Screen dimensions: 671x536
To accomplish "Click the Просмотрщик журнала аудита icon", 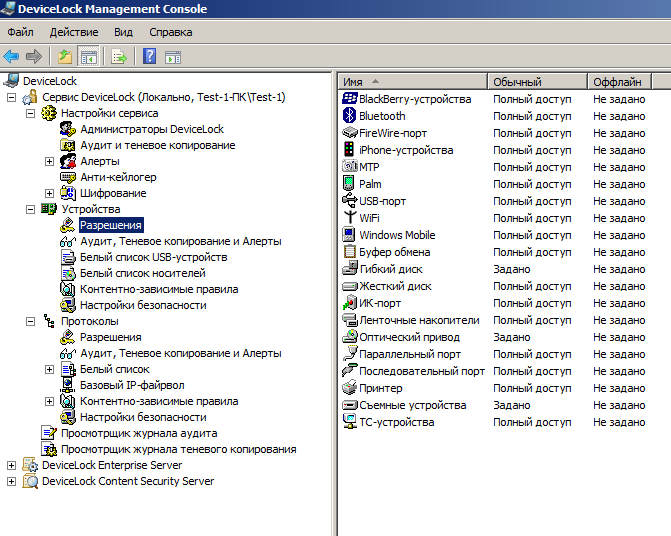I will click(x=49, y=433).
